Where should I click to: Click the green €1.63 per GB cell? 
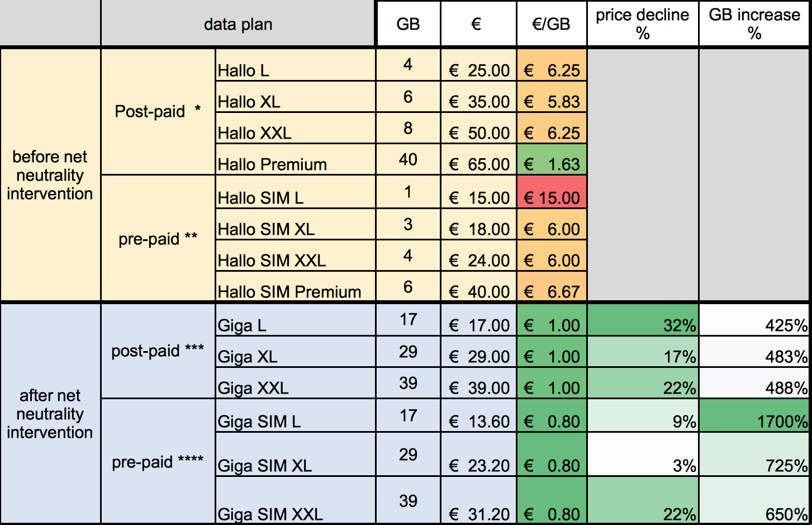point(552,159)
